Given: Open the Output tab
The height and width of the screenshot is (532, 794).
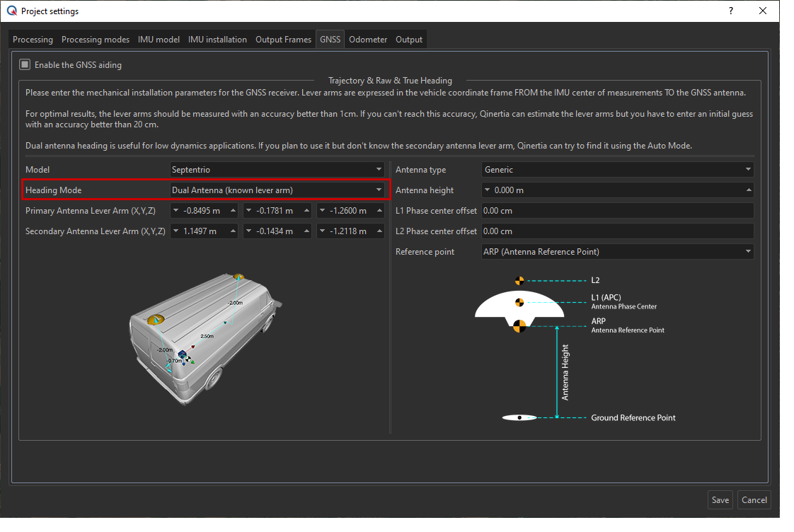Looking at the screenshot, I should coord(408,40).
